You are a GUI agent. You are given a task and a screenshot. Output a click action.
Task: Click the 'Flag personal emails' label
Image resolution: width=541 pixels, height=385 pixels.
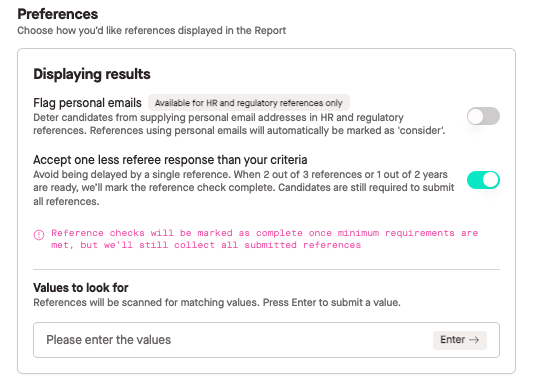pyautogui.click(x=87, y=103)
